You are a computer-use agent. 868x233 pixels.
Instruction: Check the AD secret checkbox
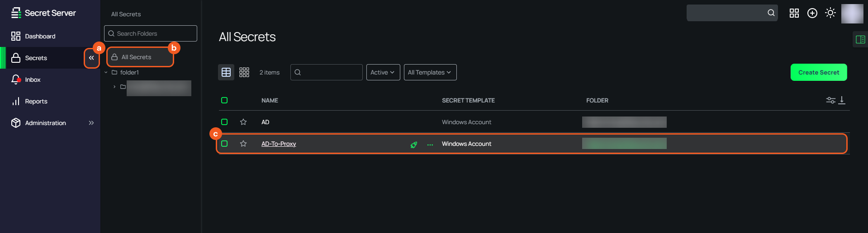point(224,122)
